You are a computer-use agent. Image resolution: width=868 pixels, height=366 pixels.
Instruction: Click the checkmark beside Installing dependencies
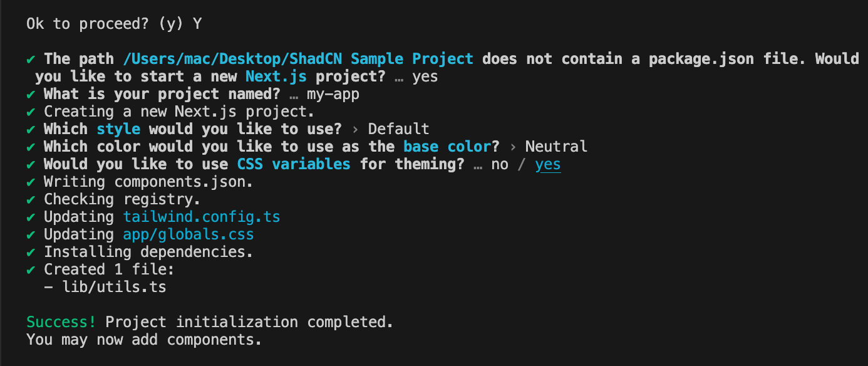pyautogui.click(x=31, y=252)
